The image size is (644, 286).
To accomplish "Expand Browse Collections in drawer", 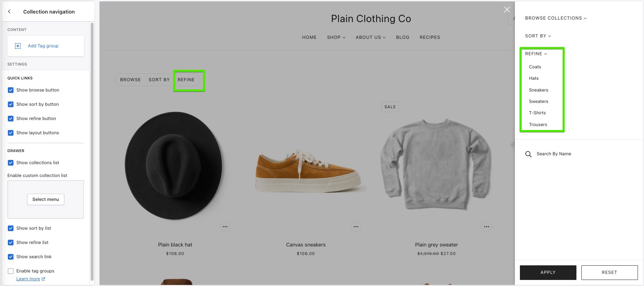I will (x=556, y=18).
